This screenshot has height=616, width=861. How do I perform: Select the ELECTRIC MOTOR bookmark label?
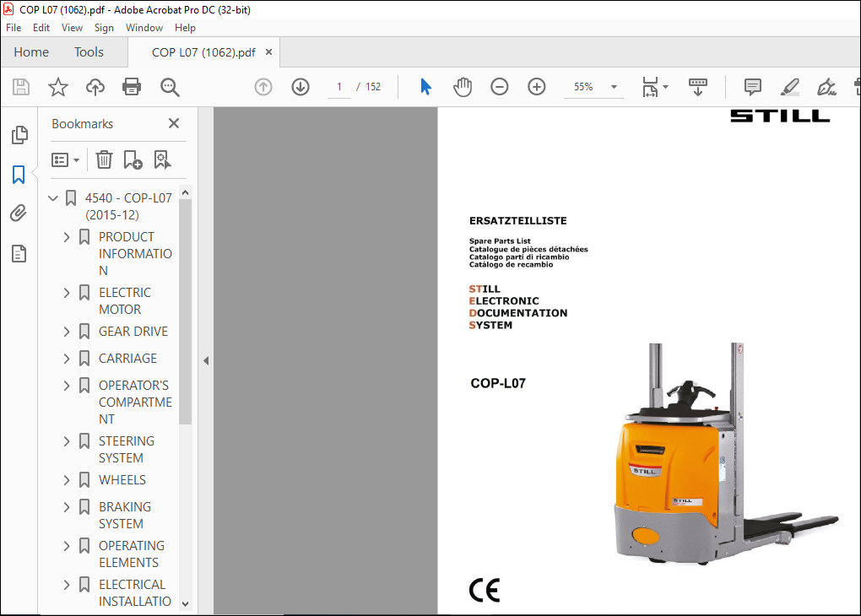(x=125, y=301)
